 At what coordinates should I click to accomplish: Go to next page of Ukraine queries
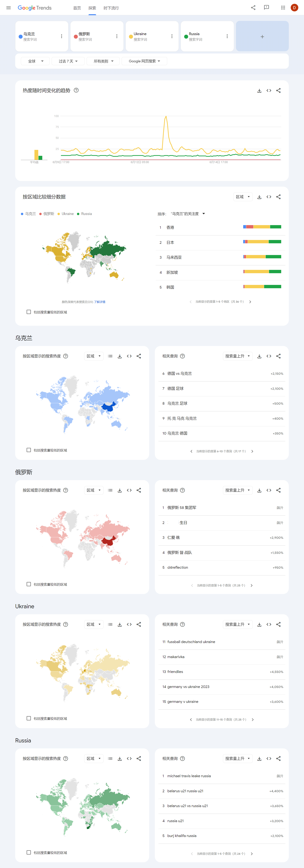point(253,720)
